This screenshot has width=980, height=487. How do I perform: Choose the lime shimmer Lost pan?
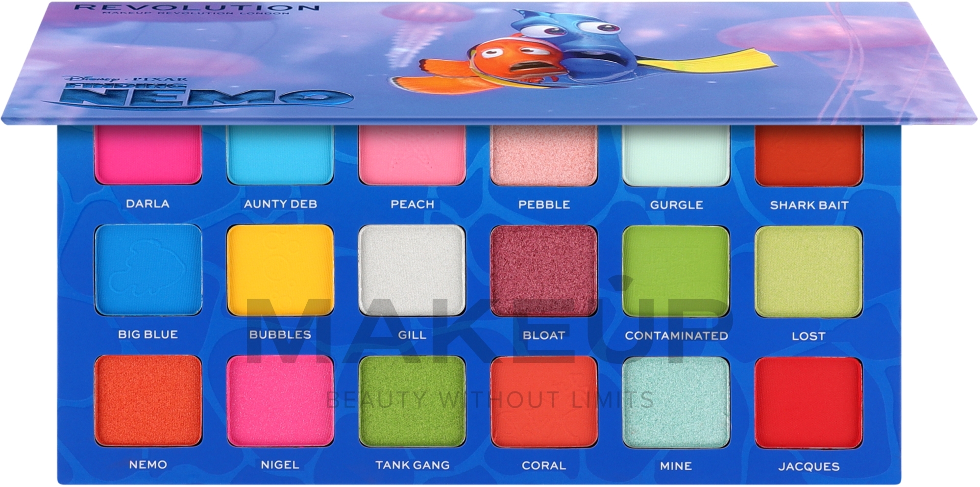click(x=809, y=272)
